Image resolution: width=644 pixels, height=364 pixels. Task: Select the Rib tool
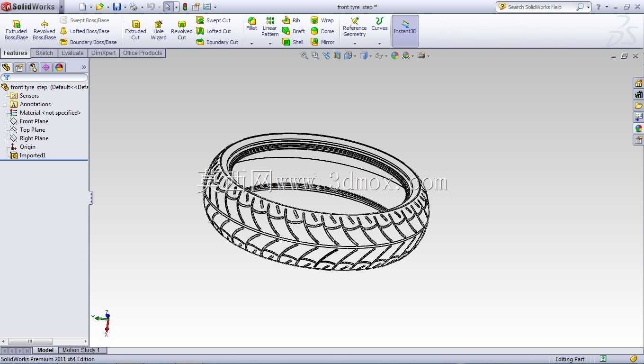291,20
